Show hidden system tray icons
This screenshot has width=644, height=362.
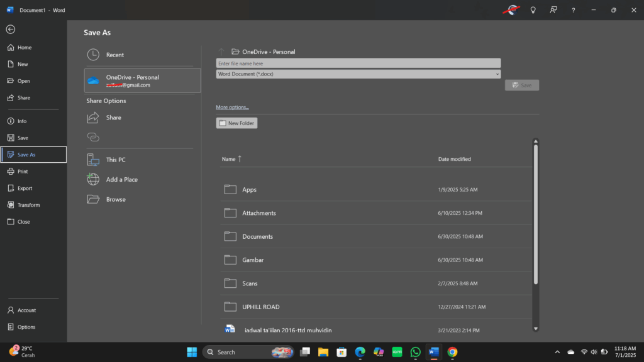(557, 352)
